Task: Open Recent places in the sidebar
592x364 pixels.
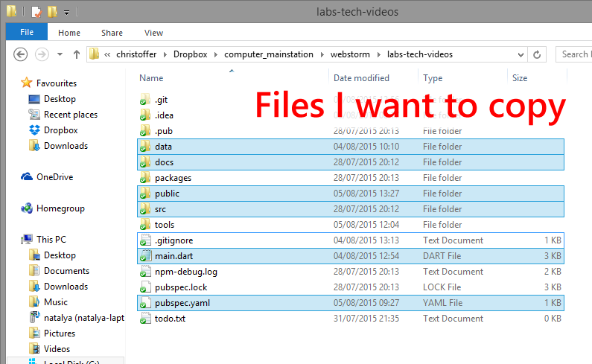Action: 71,115
